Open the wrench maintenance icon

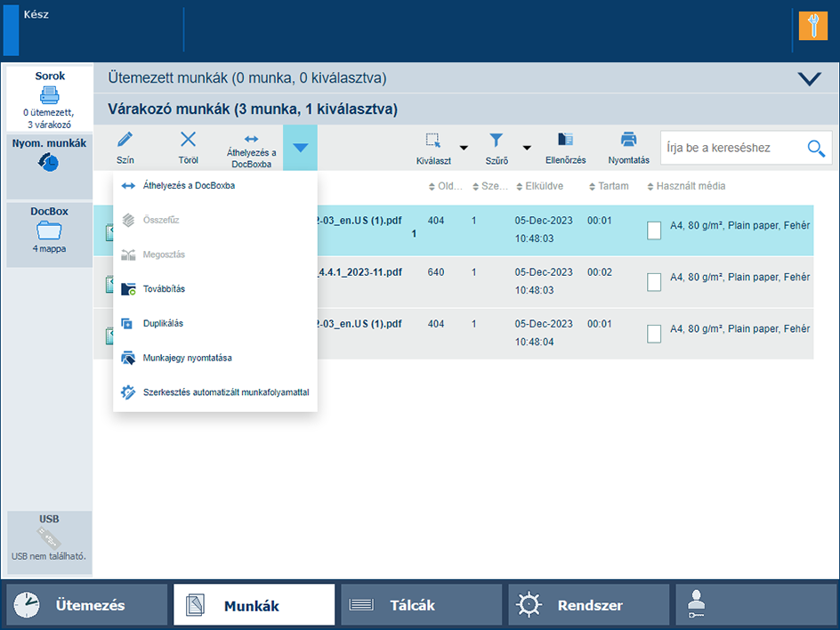point(812,27)
